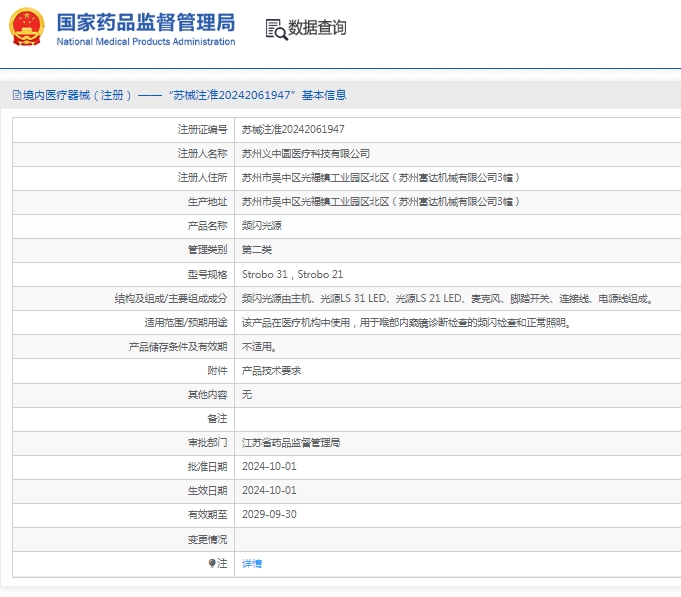Select registrant name 苏州义中圆医疗科技有限公司
The width and height of the screenshot is (681, 597).
306,153
